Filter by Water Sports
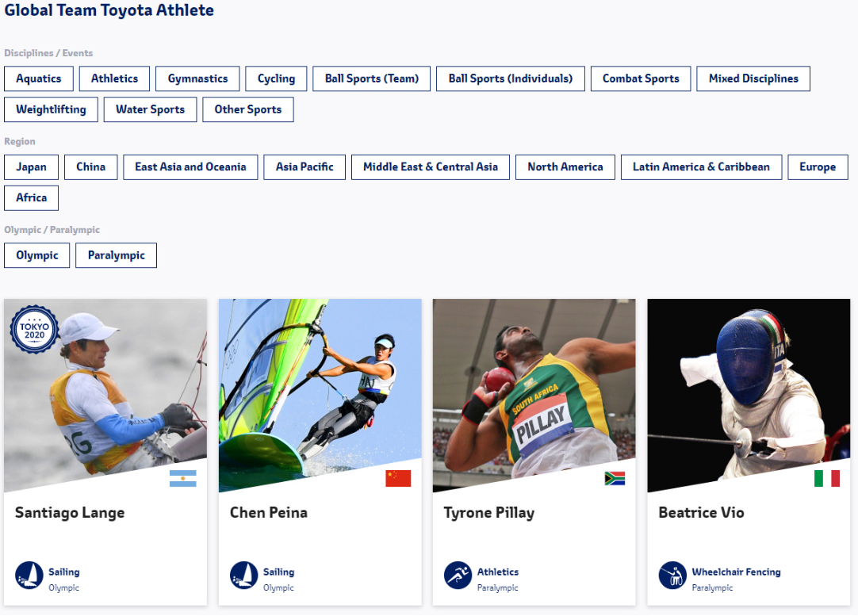The image size is (858, 616). coord(151,109)
